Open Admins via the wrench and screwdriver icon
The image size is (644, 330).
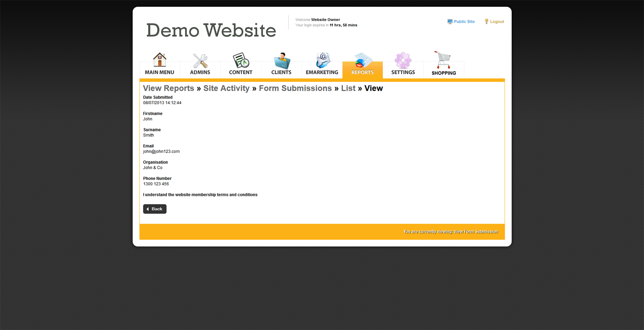[x=200, y=60]
